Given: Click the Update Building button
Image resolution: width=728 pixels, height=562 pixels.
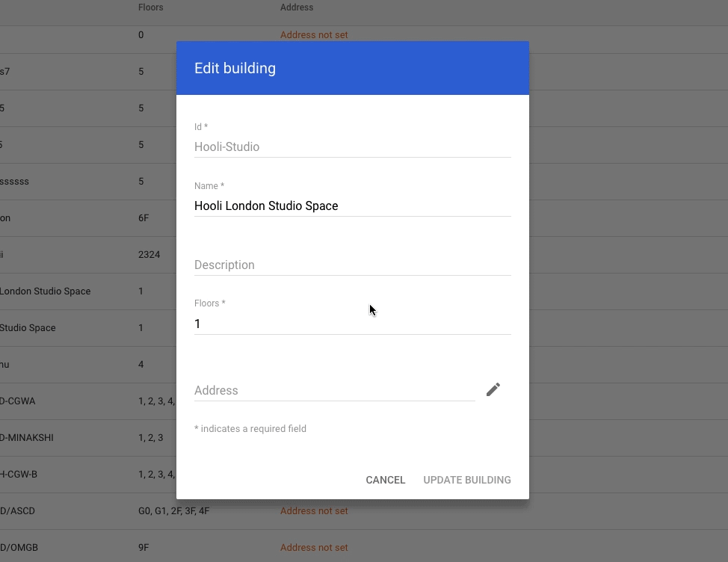Looking at the screenshot, I should pyautogui.click(x=467, y=480).
